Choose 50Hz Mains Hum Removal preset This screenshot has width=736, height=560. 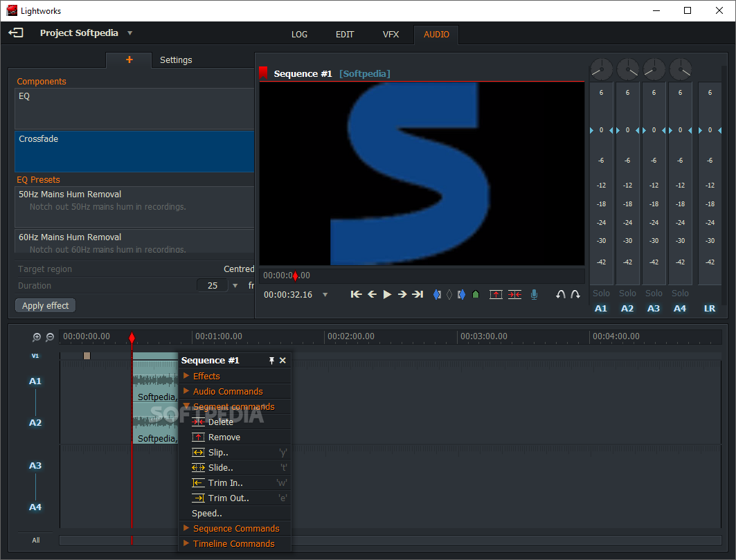(x=134, y=206)
